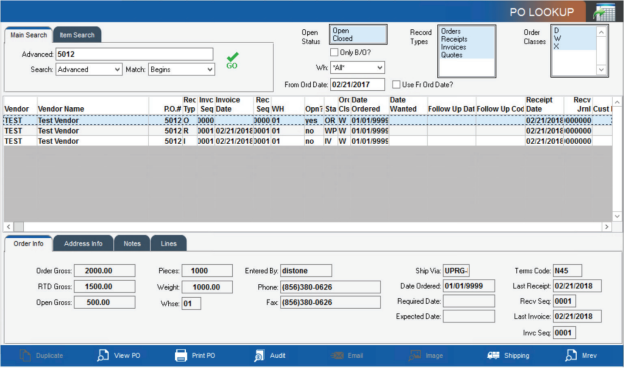The width and height of the screenshot is (624, 368).
Task: Click the Print PO button label
Action: point(203,356)
